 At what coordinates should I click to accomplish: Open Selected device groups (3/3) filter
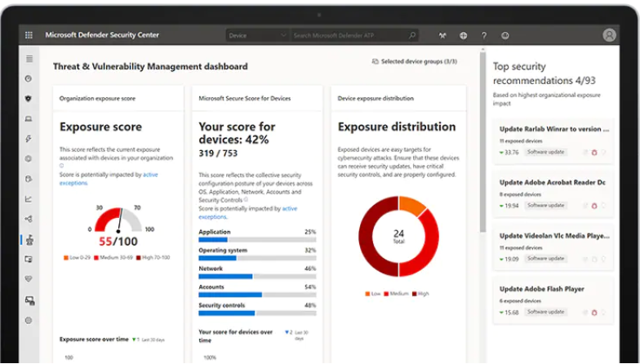click(x=415, y=62)
